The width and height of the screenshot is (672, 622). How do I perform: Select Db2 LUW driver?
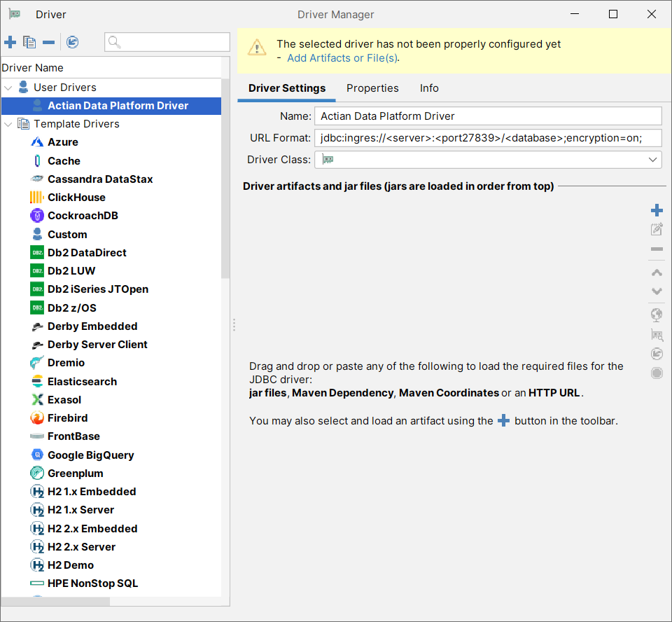(x=71, y=270)
